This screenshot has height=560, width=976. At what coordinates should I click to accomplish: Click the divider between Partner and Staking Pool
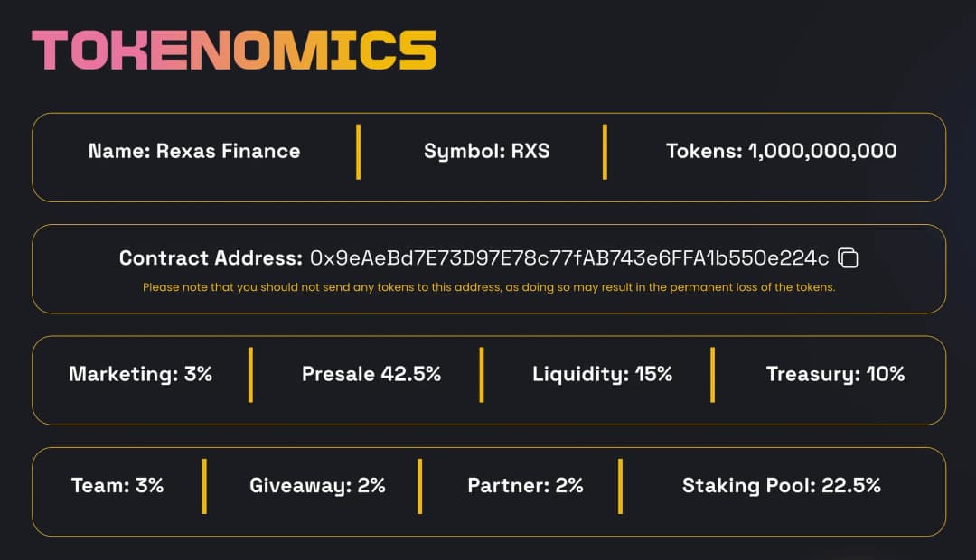(x=621, y=486)
